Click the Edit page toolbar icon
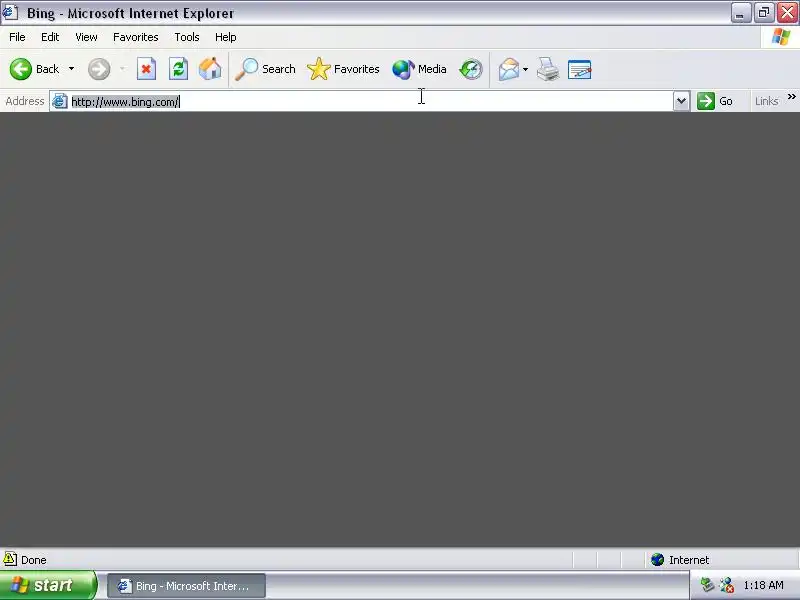 tap(580, 69)
